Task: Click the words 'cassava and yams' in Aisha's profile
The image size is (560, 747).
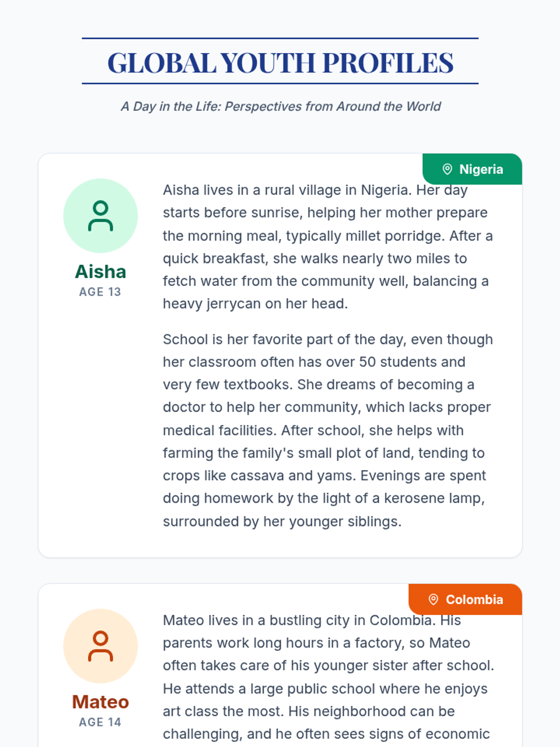Action: [x=293, y=476]
